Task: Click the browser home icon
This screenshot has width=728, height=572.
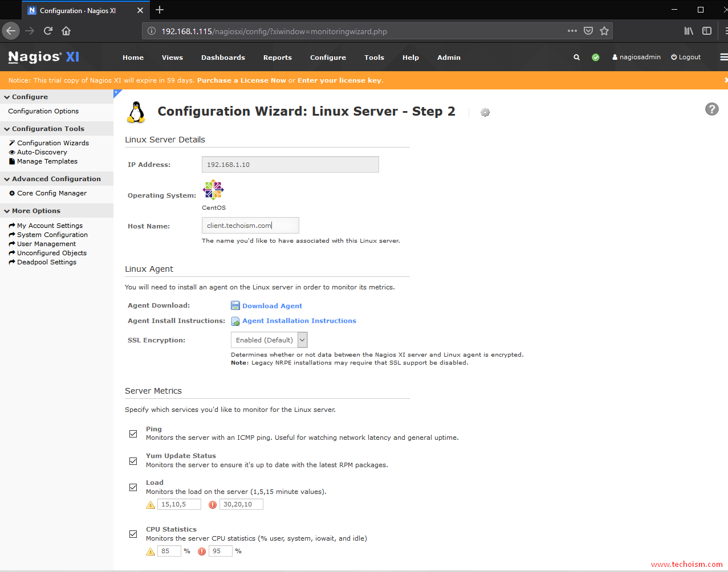Action: pyautogui.click(x=66, y=31)
